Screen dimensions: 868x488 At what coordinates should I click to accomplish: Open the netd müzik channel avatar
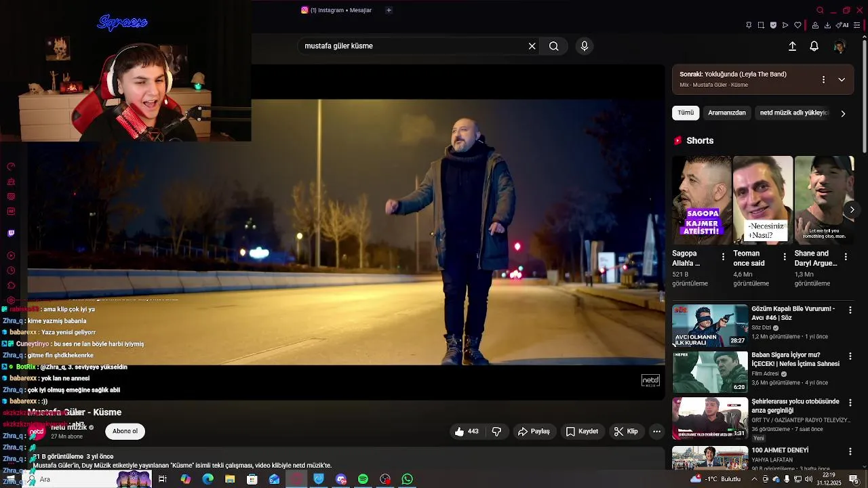37,431
